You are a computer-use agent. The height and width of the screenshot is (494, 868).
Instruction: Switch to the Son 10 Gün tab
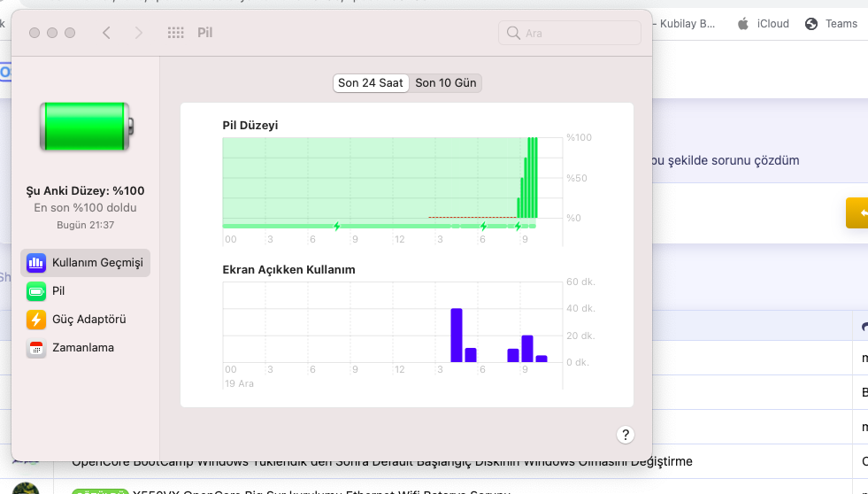pos(446,82)
